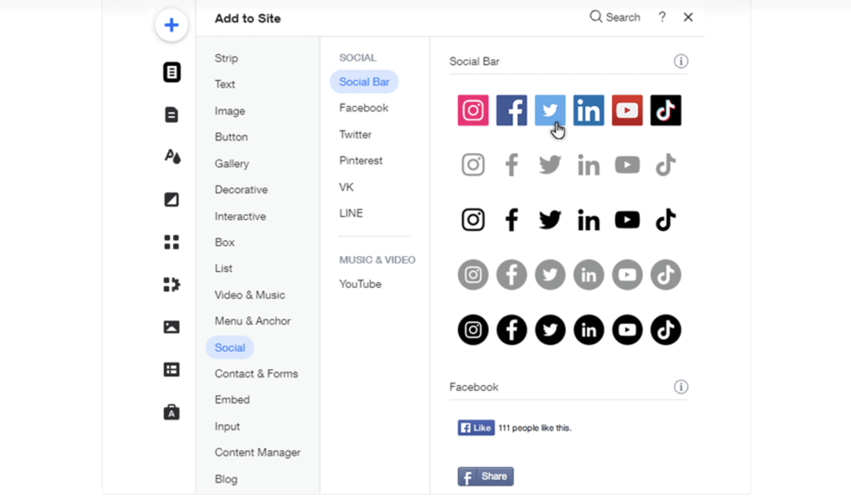Screen dimensions: 851x504
Task: Open the Media image icon in sidebar
Action: 171,327
